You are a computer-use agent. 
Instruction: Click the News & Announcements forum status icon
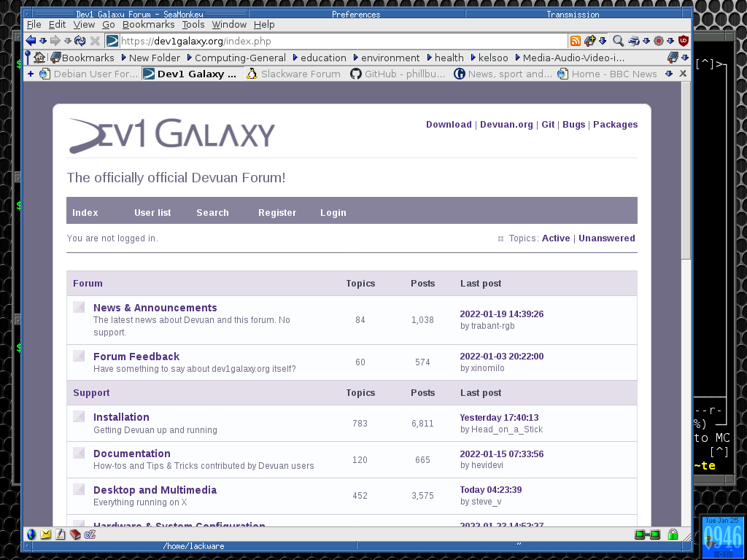pos(79,307)
